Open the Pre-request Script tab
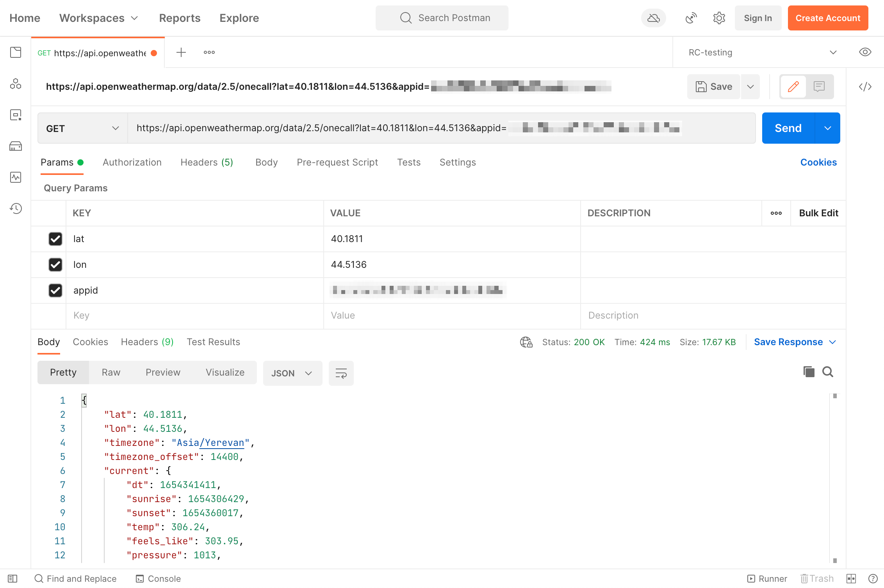 337,162
